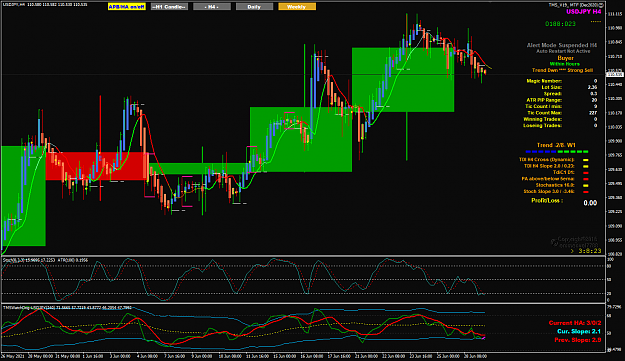
Task: Click the green 0188:023 counter
Action: (560, 24)
